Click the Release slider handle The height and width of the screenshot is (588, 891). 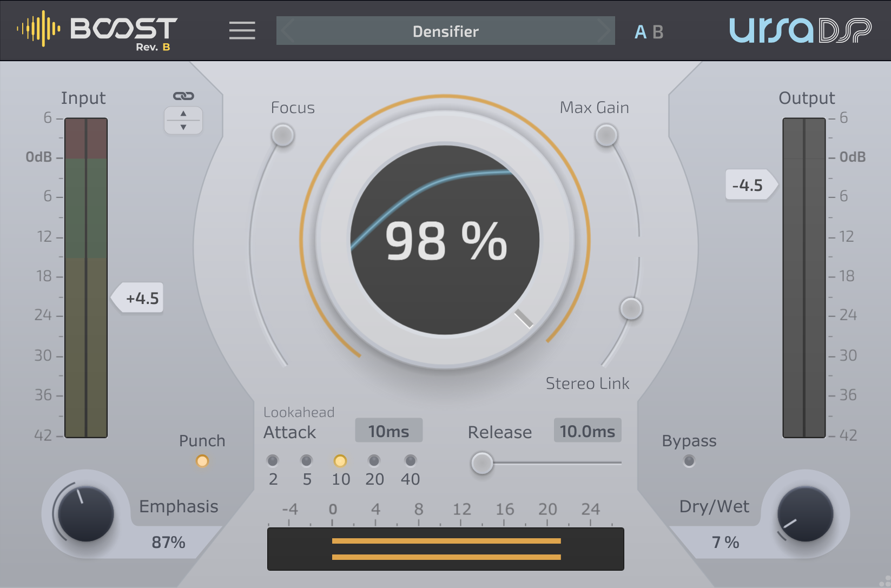click(x=481, y=463)
